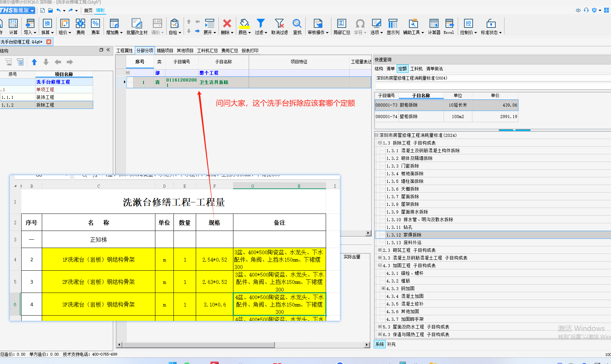Screen dimensions: 611x364
Task: Click 批量改主材 batch edit materials
Action: tap(137, 26)
